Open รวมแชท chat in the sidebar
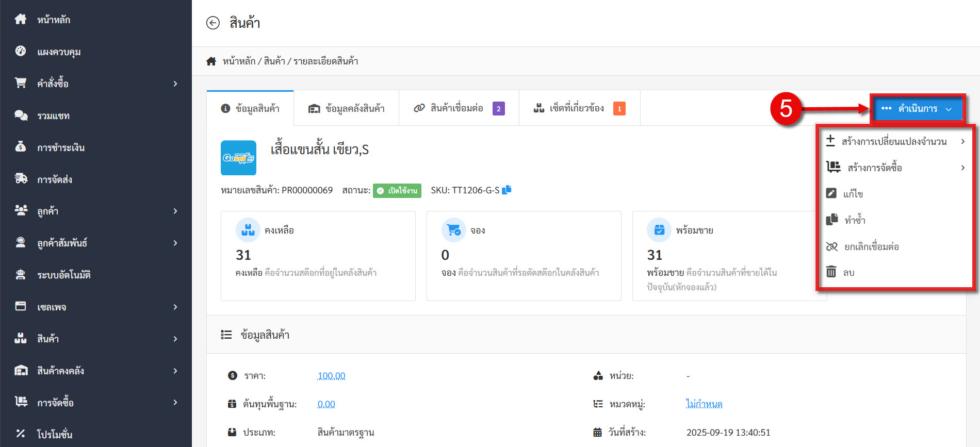The width and height of the screenshot is (980, 447). point(53,115)
